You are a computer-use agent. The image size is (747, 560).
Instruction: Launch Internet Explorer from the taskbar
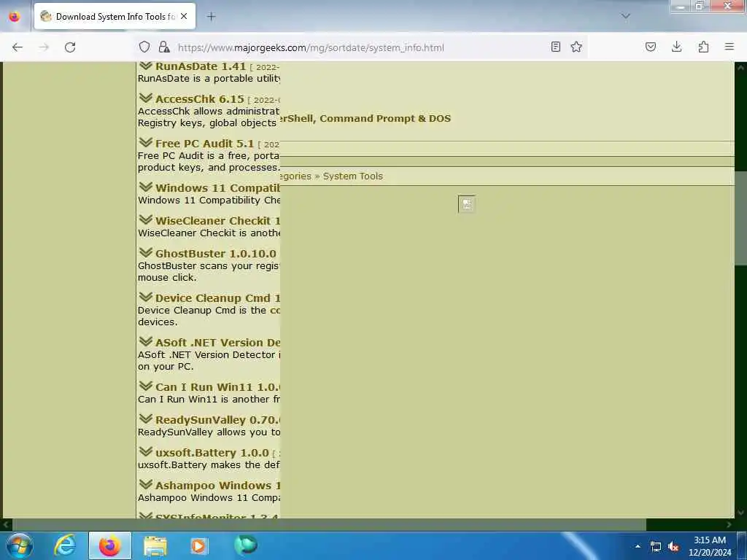point(65,545)
